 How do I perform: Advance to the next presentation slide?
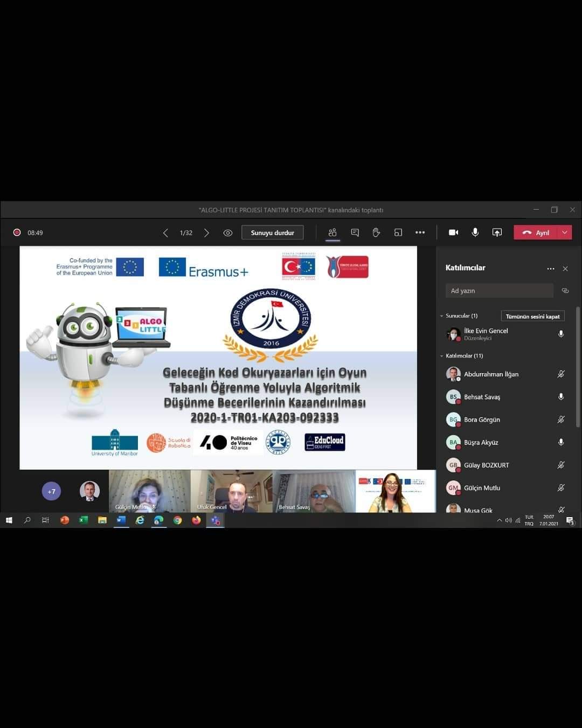(206, 233)
